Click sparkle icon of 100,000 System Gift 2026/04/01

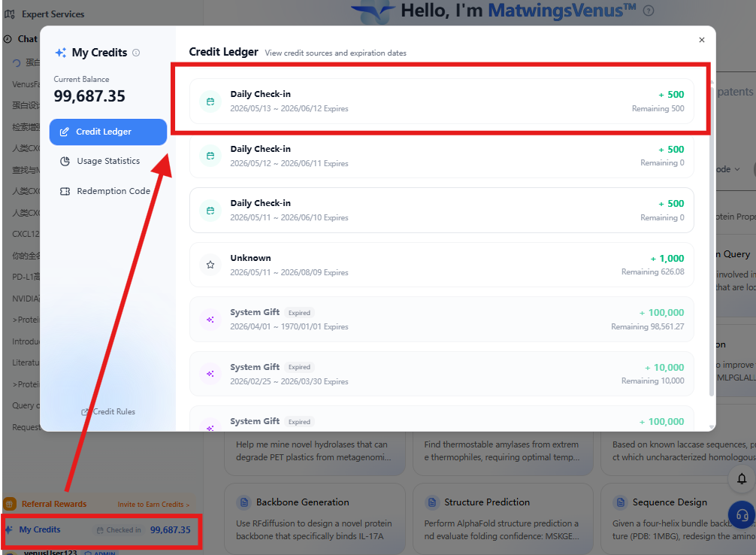click(210, 320)
